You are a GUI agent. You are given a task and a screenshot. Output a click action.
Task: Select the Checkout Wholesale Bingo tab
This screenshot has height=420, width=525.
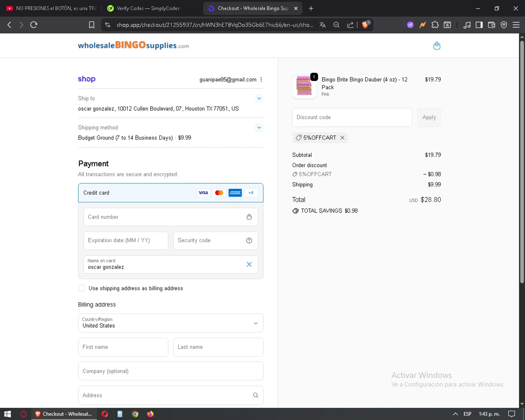[x=252, y=8]
